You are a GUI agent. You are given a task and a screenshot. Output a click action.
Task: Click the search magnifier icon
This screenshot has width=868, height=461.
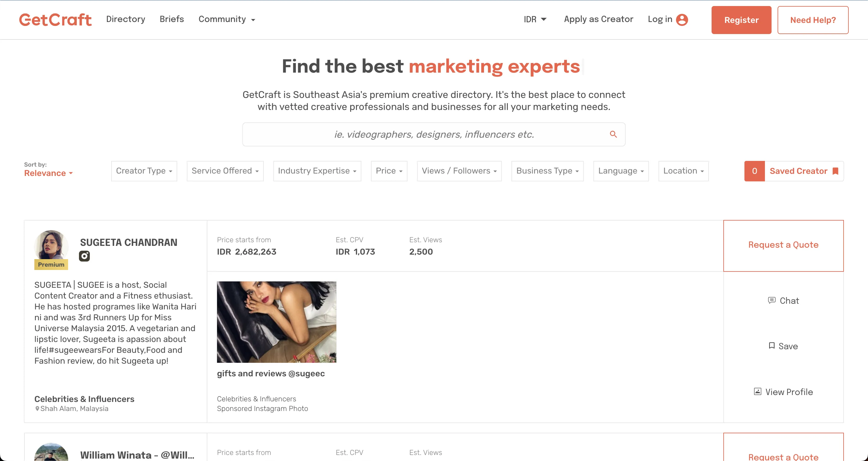pyautogui.click(x=613, y=134)
